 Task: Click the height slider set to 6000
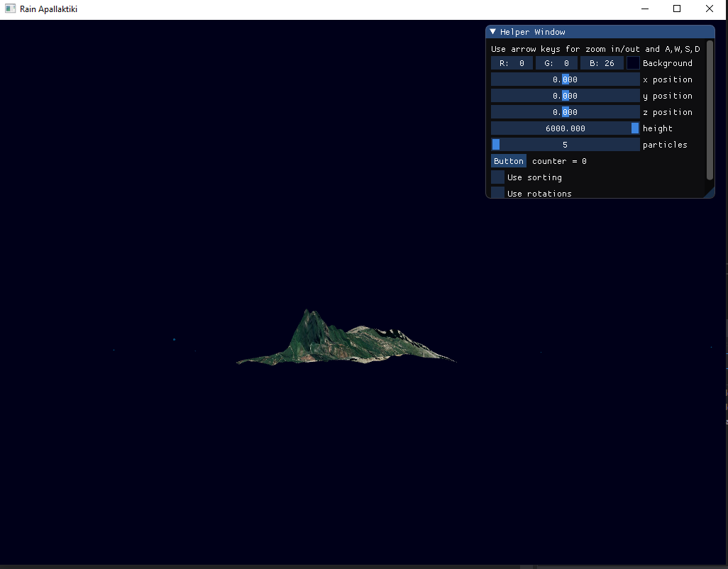pyautogui.click(x=565, y=128)
